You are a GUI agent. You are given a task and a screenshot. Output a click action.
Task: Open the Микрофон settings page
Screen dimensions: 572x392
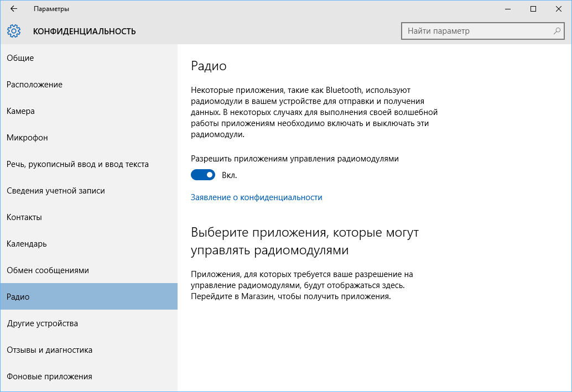click(x=26, y=137)
